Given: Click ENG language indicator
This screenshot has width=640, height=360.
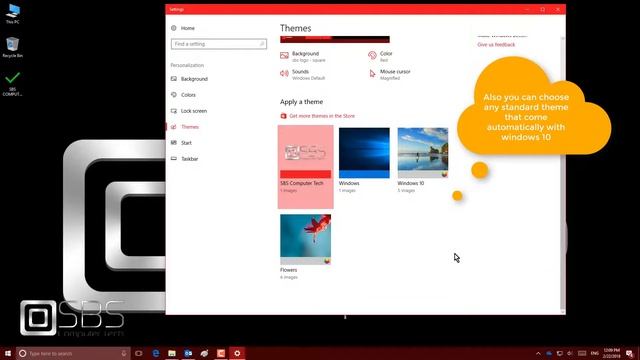Looking at the screenshot, I should (595, 353).
